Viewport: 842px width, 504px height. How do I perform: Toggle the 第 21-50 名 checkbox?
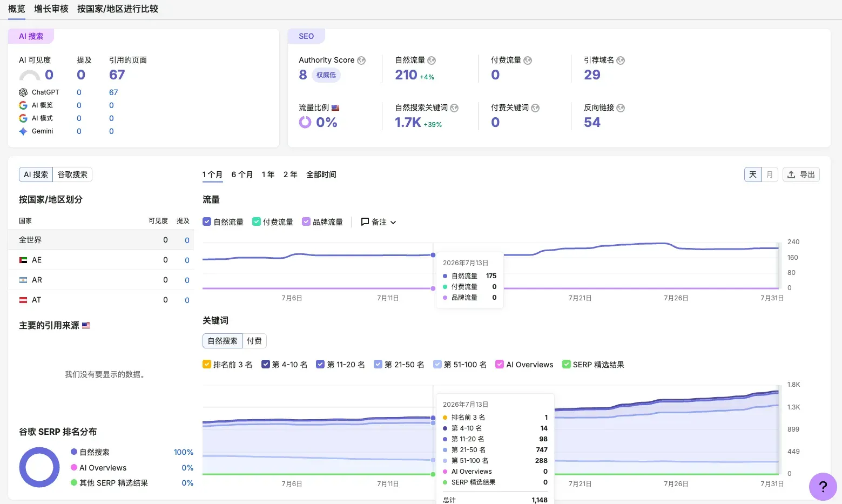tap(378, 364)
